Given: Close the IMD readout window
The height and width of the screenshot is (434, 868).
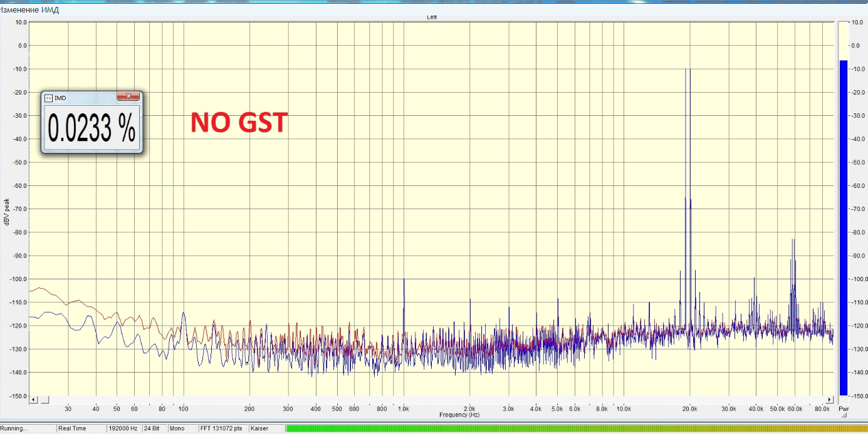Looking at the screenshot, I should tap(128, 96).
